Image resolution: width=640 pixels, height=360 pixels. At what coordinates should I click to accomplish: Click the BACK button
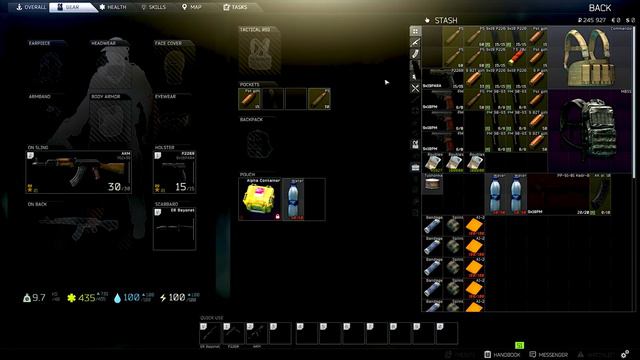[600, 8]
